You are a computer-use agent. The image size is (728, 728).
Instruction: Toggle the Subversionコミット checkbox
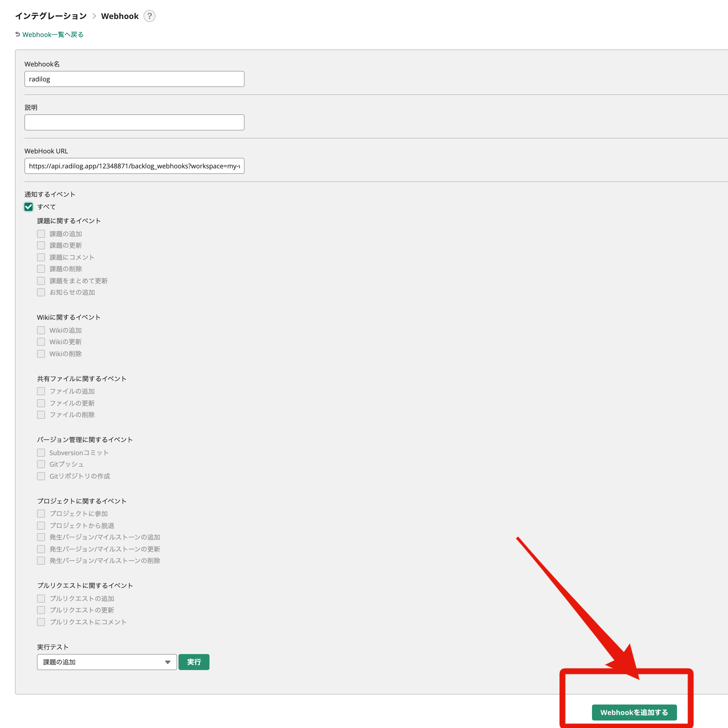41,452
